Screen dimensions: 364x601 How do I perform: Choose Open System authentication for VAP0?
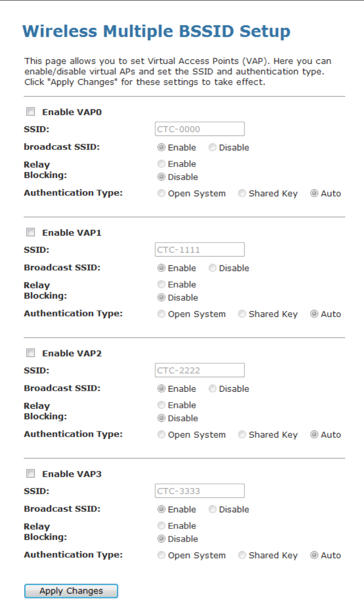162,194
